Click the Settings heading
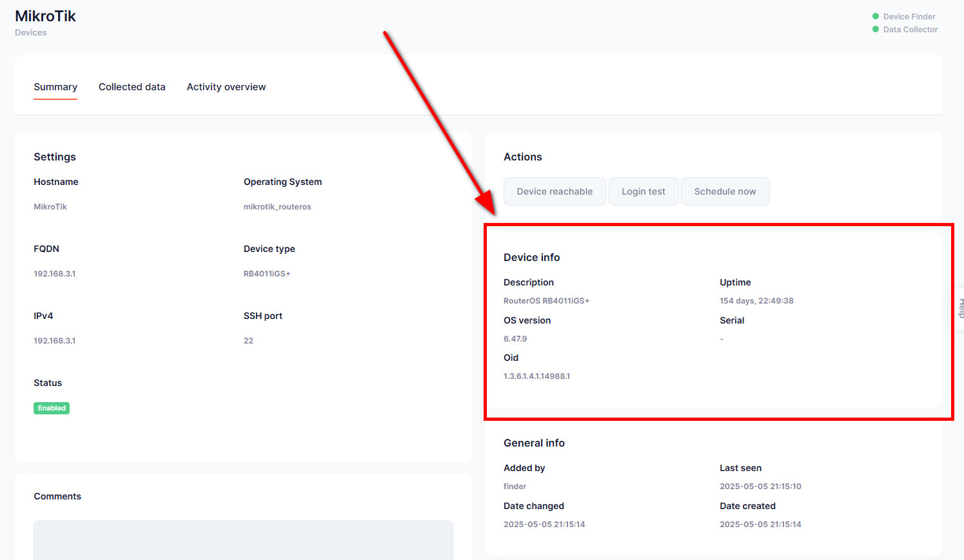964x560 pixels. pyautogui.click(x=55, y=157)
